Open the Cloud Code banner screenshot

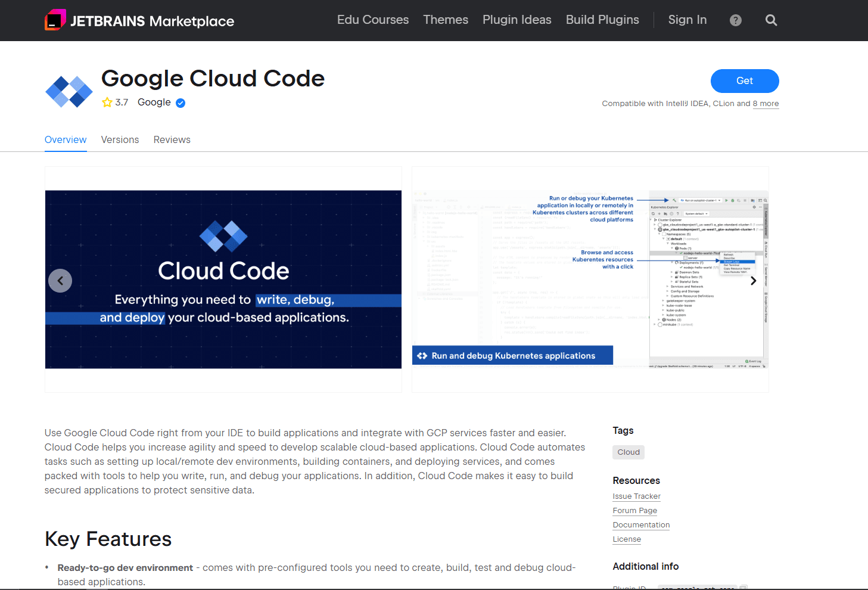pos(223,280)
